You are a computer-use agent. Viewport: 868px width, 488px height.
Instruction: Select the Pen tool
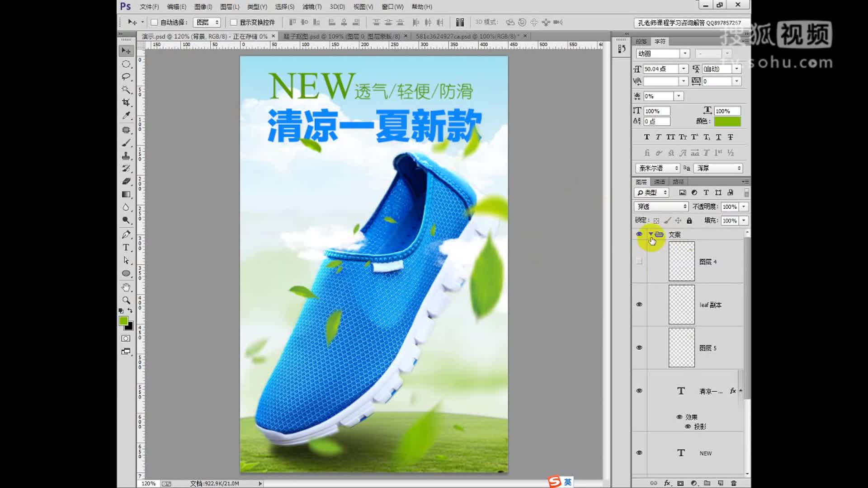point(126,234)
